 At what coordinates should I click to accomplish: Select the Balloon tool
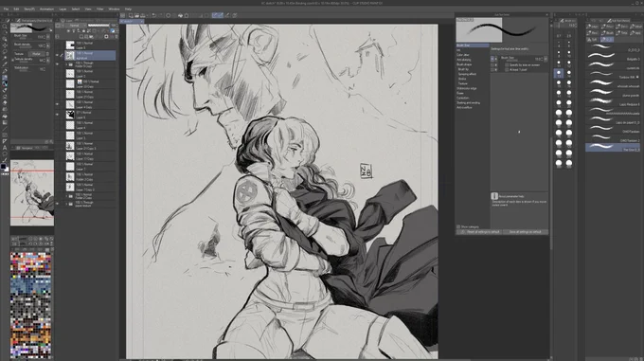pos(5,154)
